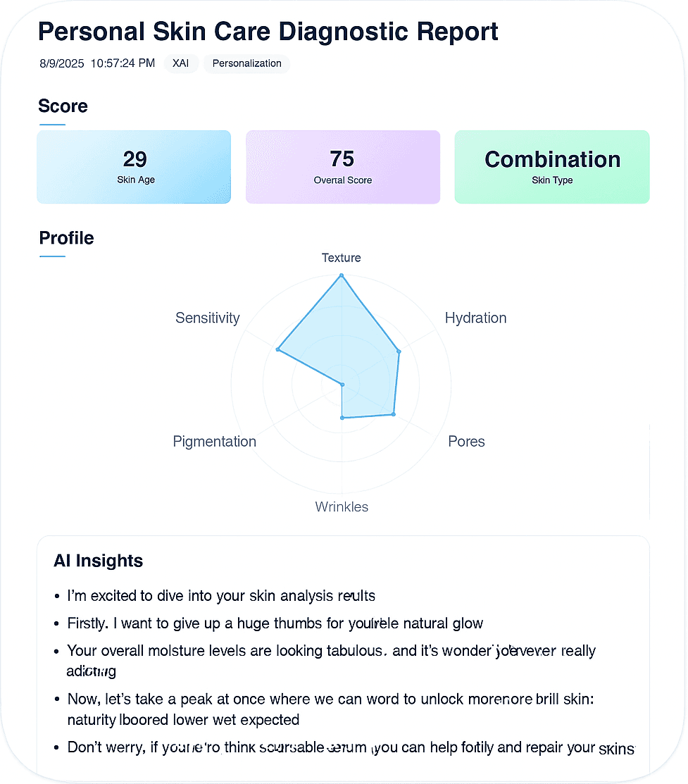Click the Hydration axis label
688x784 pixels.
click(475, 318)
